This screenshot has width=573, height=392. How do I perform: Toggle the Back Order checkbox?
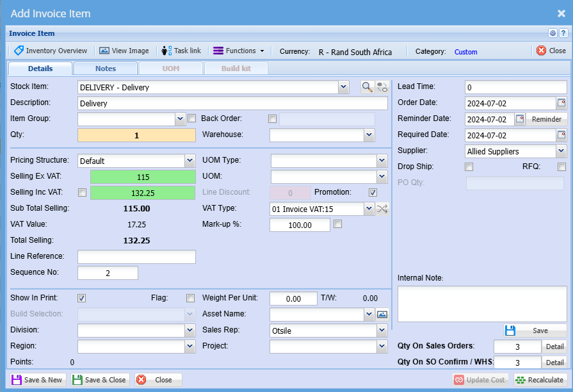pos(273,118)
